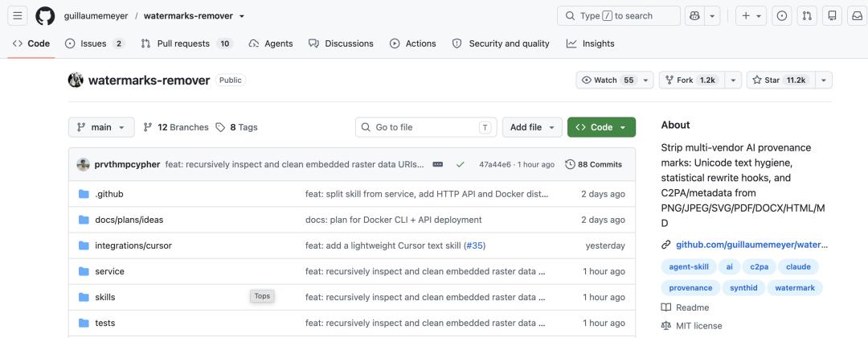868x338 pixels.
Task: Expand the main branch dropdown
Action: pos(101,127)
